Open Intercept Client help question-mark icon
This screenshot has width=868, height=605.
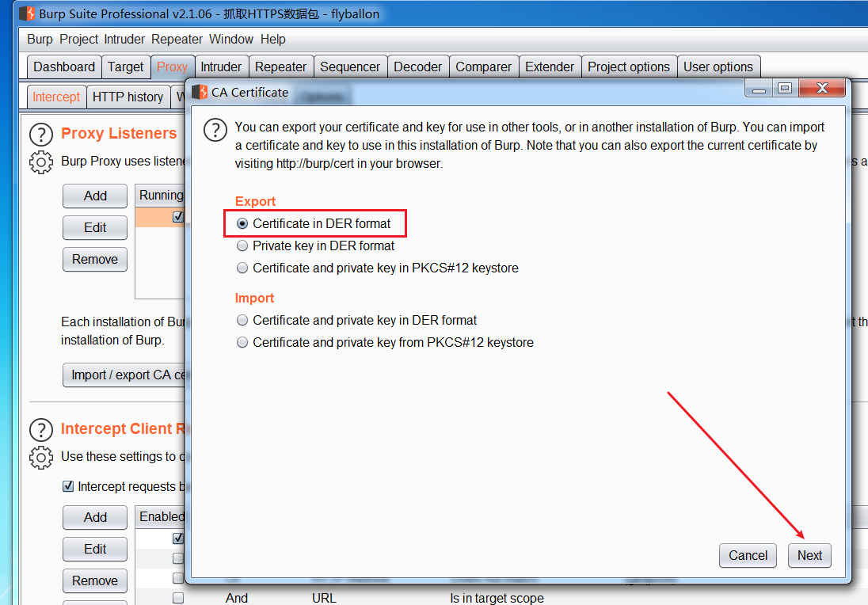point(41,429)
